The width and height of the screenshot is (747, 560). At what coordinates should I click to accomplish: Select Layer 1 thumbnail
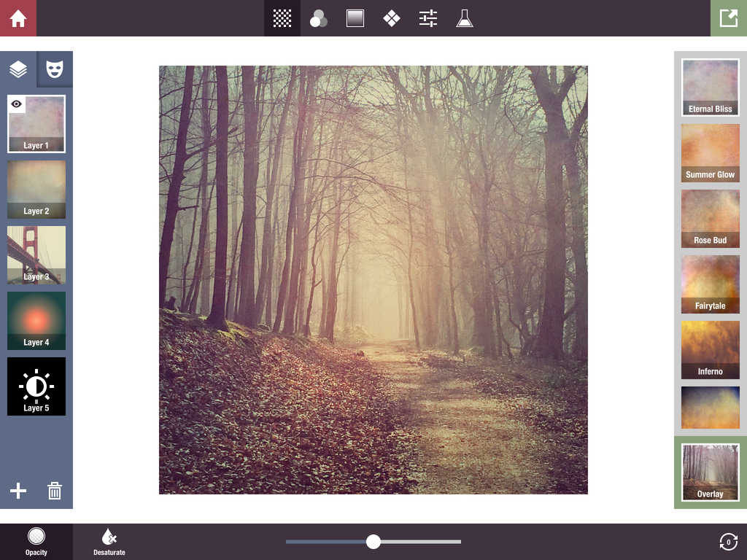pyautogui.click(x=36, y=124)
